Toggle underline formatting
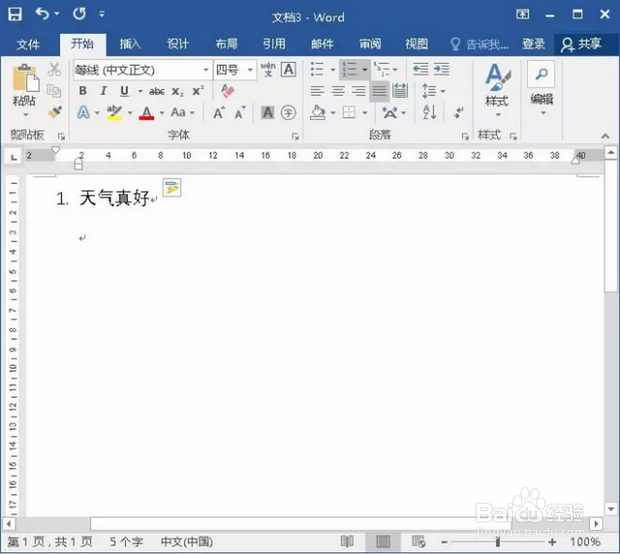The image size is (620, 554). [124, 91]
